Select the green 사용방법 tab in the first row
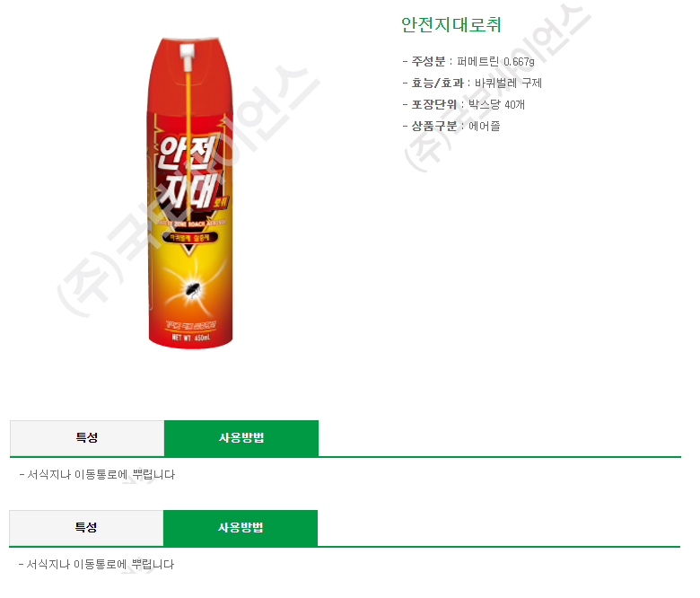Image resolution: width=700 pixels, height=598 pixels. point(241,438)
